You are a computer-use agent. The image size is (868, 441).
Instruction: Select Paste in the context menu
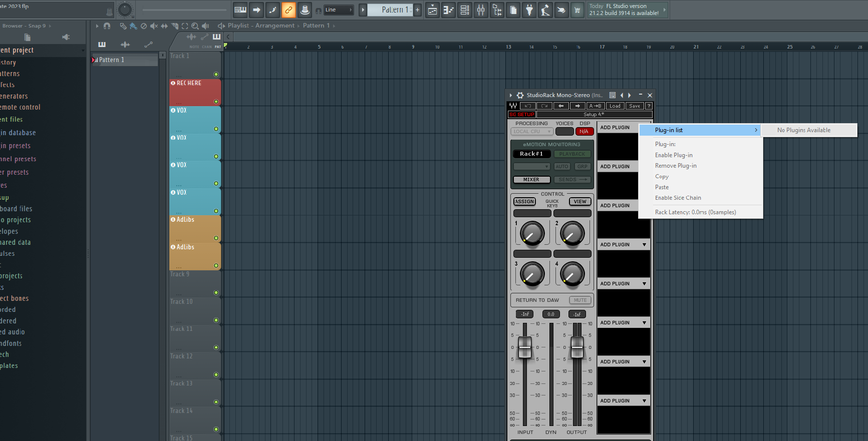click(662, 187)
